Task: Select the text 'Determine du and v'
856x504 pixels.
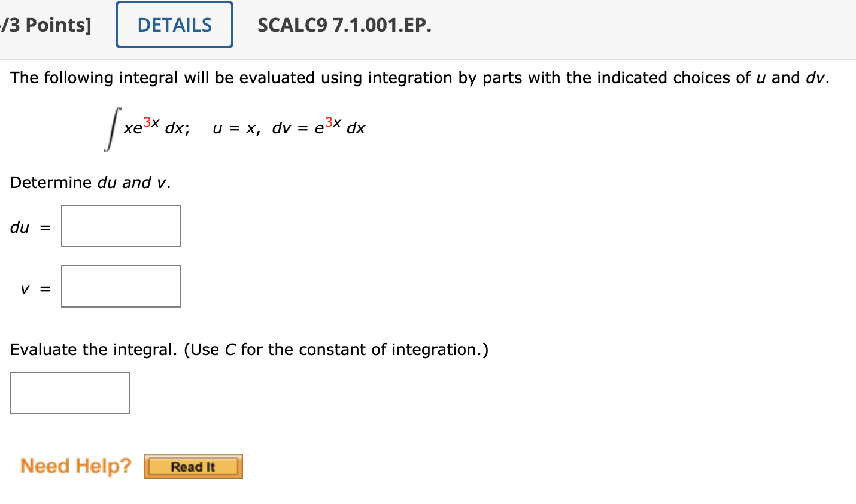Action: click(x=90, y=183)
